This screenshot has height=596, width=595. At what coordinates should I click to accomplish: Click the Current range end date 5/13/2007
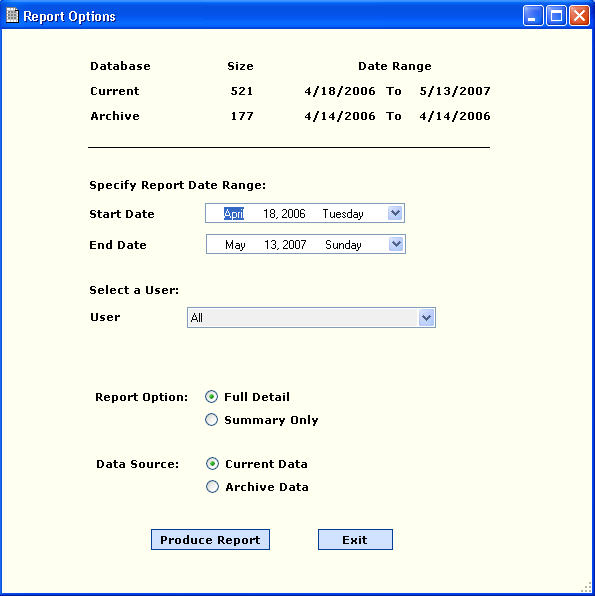(455, 91)
